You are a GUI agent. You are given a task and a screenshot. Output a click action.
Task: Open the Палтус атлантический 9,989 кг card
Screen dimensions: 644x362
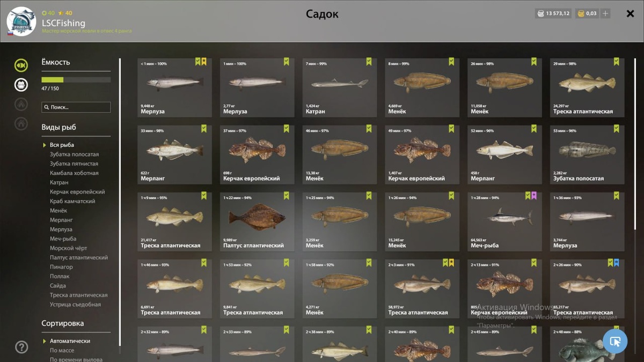[x=257, y=221]
